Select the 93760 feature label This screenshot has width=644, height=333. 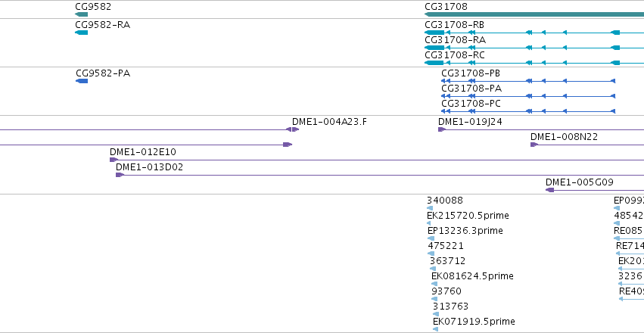[x=446, y=291]
